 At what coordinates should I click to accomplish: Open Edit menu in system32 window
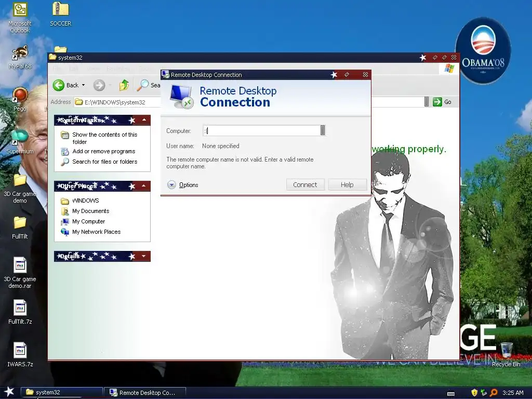coord(73,69)
